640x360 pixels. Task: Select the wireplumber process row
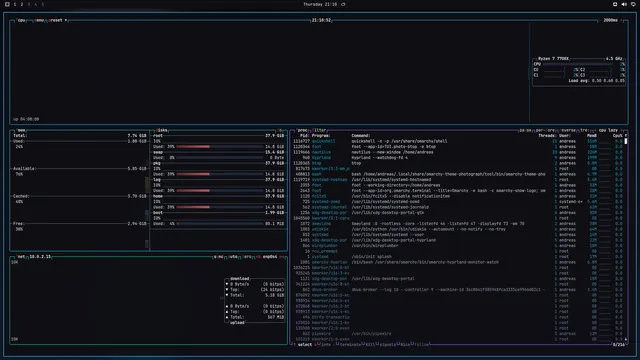[x=458, y=246]
